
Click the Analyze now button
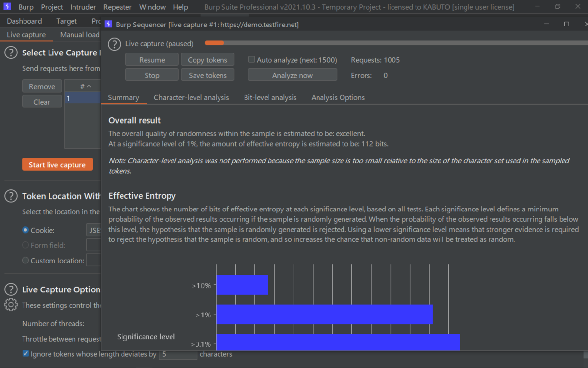293,75
